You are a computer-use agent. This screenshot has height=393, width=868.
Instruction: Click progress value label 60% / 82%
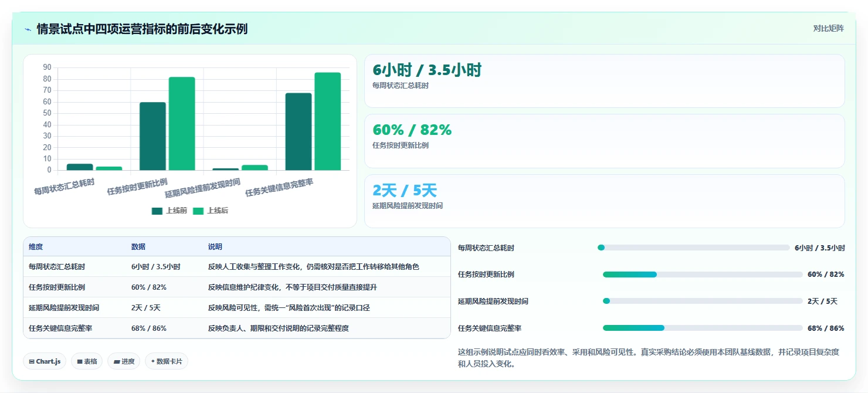(826, 275)
